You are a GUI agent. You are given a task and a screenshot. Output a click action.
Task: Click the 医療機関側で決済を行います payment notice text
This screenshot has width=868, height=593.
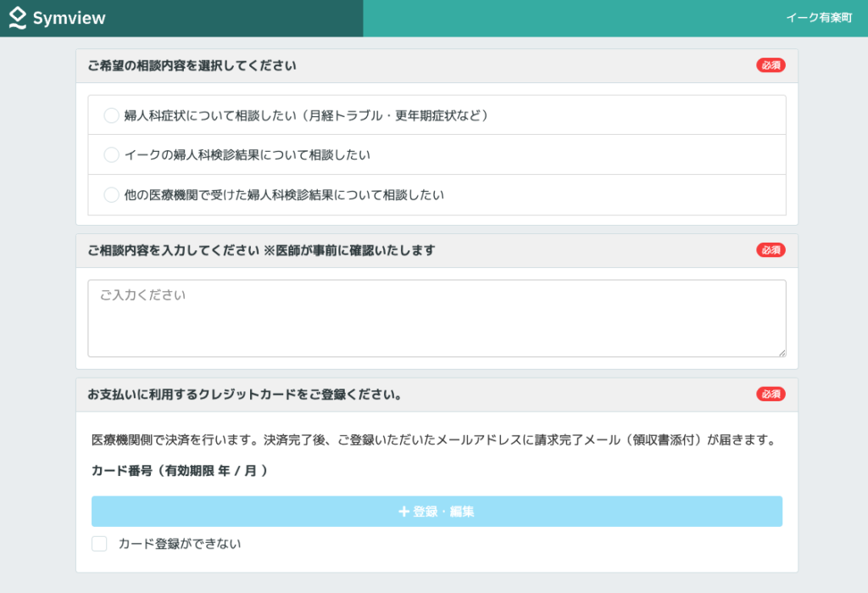[x=433, y=440]
